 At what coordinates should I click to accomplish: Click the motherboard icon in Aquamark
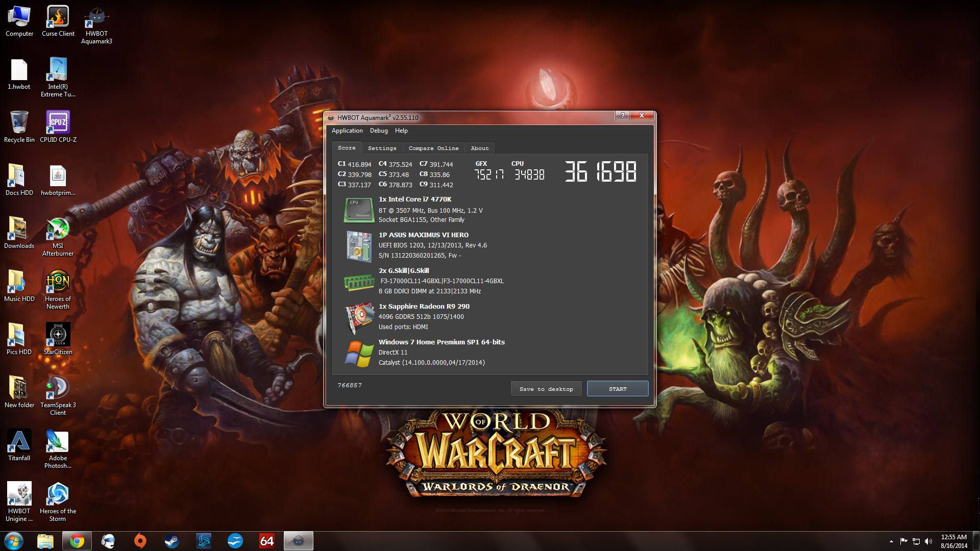pos(359,246)
